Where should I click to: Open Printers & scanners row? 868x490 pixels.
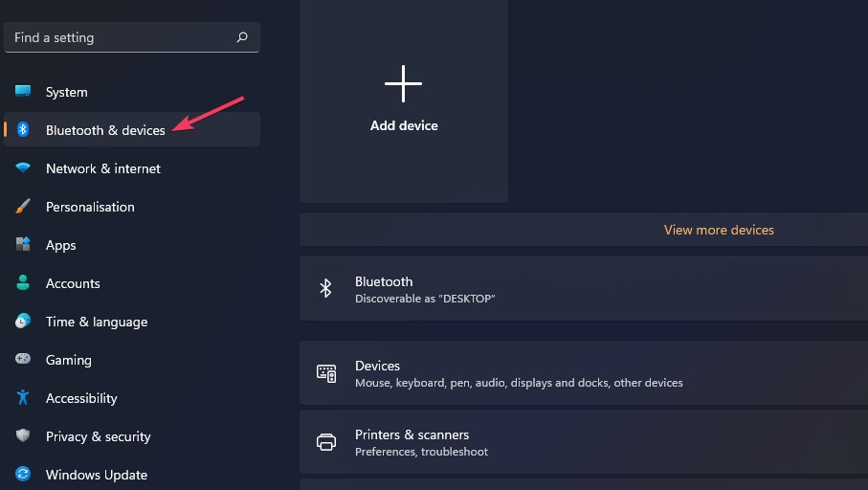[584, 442]
